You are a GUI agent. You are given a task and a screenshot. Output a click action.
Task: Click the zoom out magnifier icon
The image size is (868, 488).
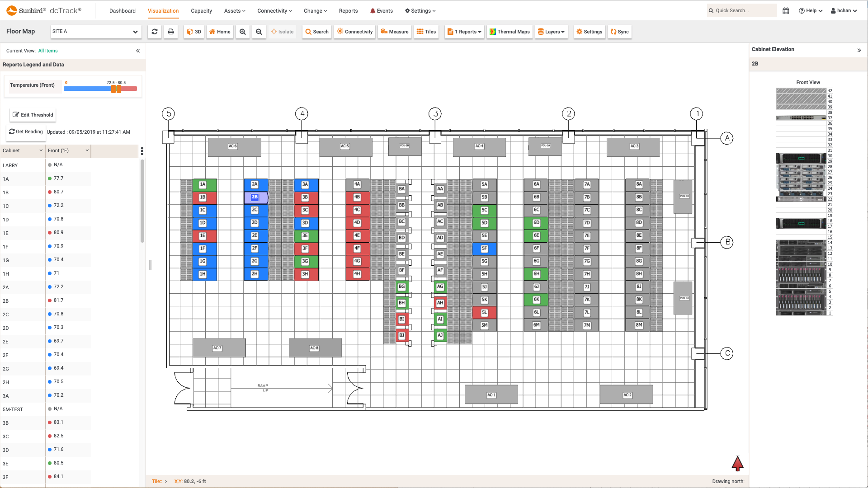259,32
